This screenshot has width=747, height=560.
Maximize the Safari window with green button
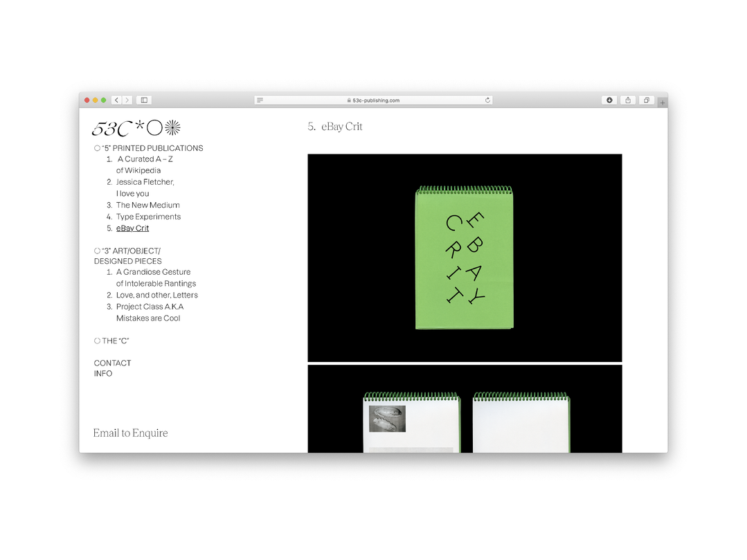(x=103, y=100)
